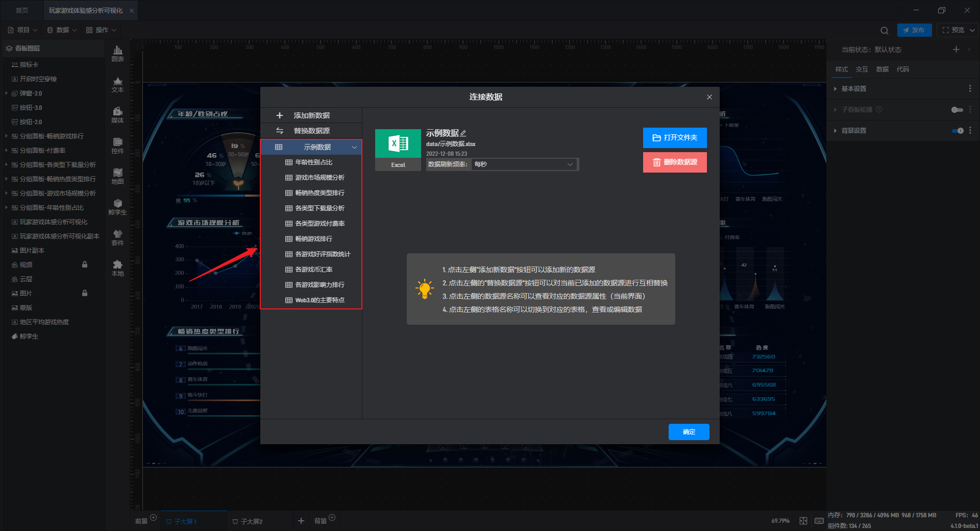This screenshot has width=980, height=531.
Task: Switch to the 子大屏2 tab
Action: point(248,521)
